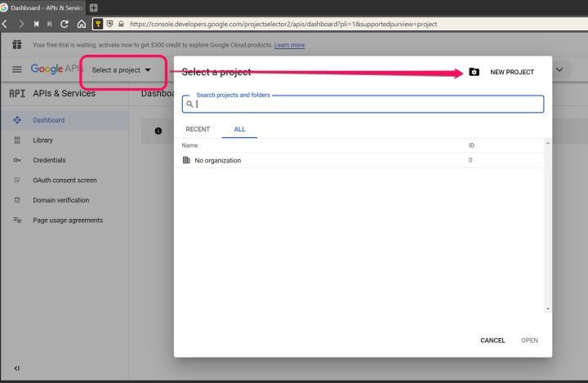The image size is (588, 383).
Task: Click the Dashboard sidebar icon
Action: (x=16, y=120)
